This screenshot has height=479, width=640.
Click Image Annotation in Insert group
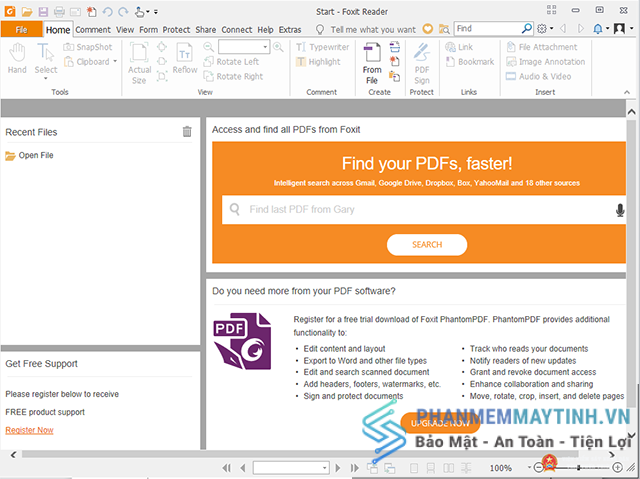tap(545, 62)
